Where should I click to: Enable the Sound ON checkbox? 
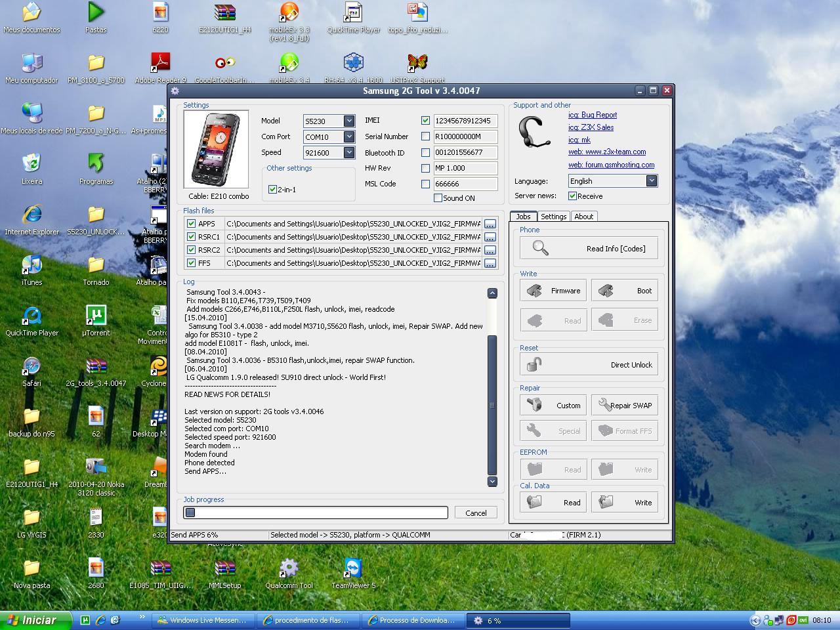coord(438,198)
